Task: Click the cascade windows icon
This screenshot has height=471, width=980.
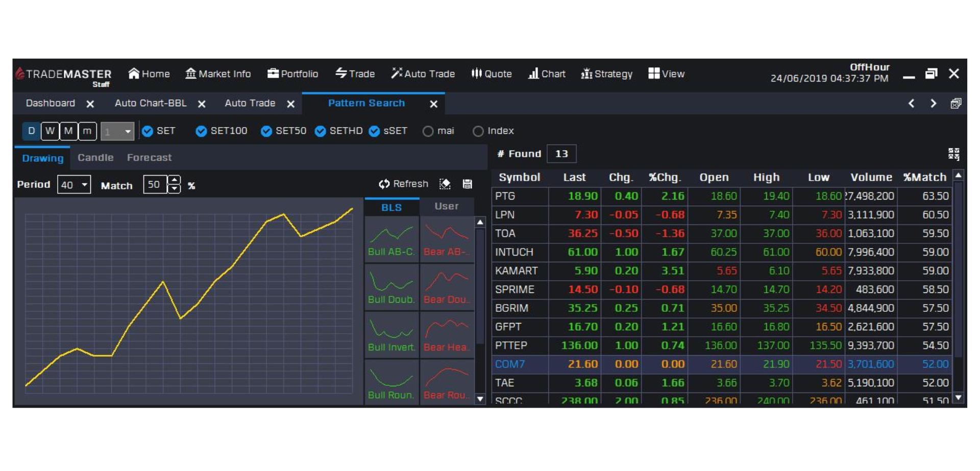Action: click(x=956, y=104)
